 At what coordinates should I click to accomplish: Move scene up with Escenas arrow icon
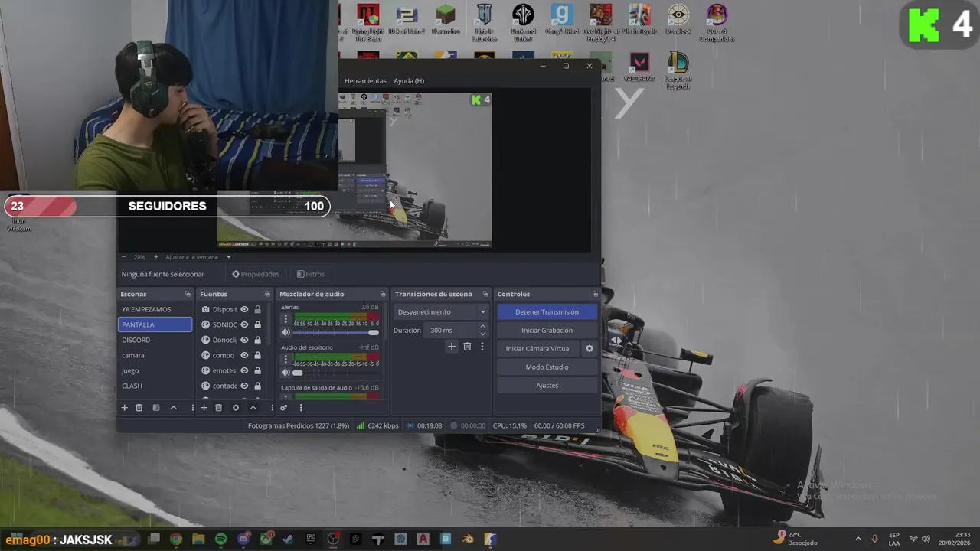coord(173,408)
